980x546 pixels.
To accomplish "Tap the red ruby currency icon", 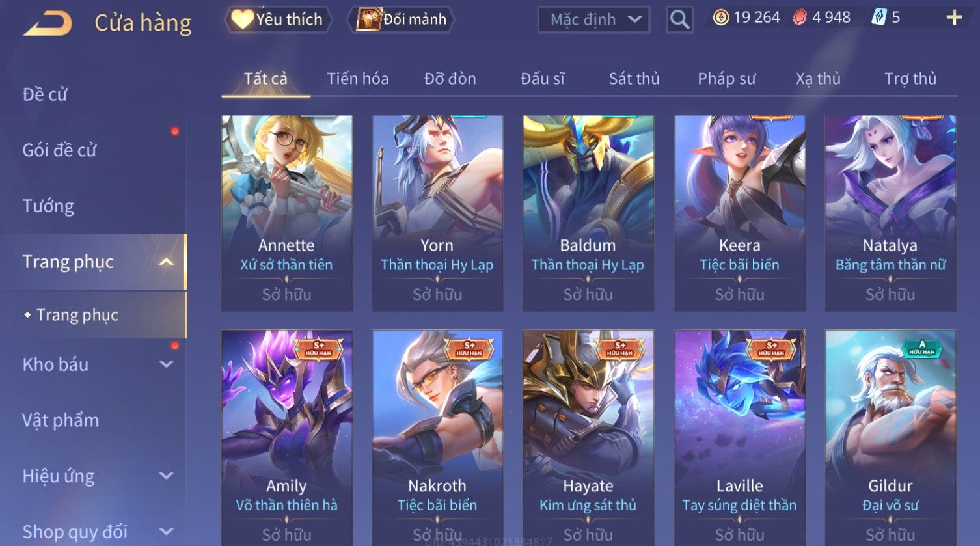I will [800, 18].
